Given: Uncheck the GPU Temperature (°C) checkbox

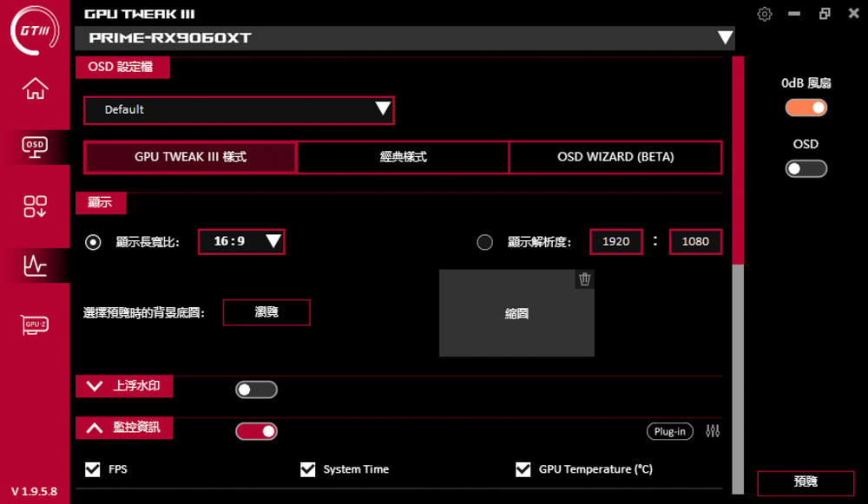Looking at the screenshot, I should (x=523, y=469).
